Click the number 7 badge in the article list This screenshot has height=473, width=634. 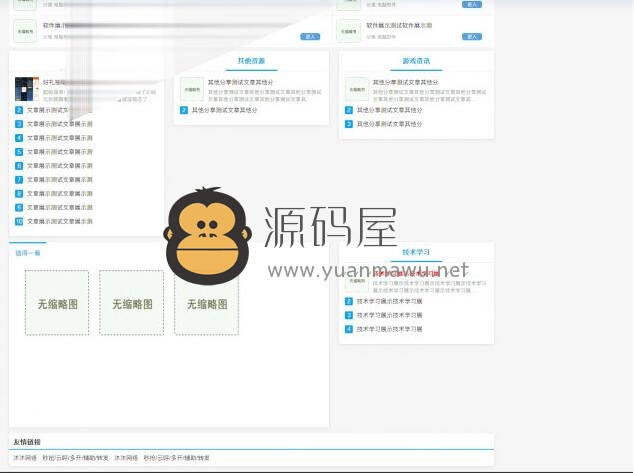19,179
